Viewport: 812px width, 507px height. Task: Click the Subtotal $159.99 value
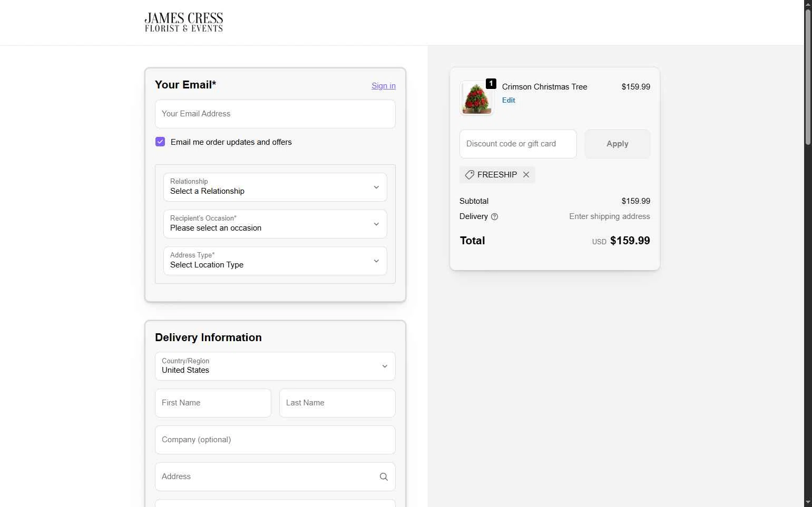635,201
